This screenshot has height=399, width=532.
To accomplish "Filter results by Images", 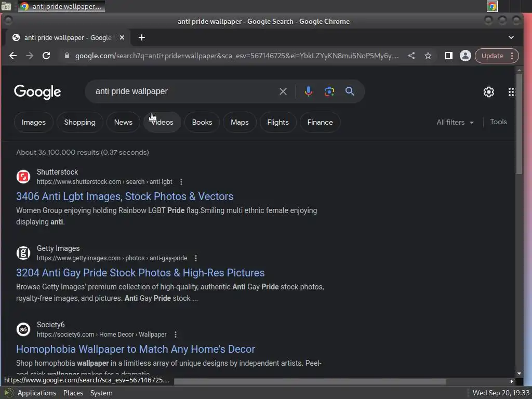I will point(34,122).
